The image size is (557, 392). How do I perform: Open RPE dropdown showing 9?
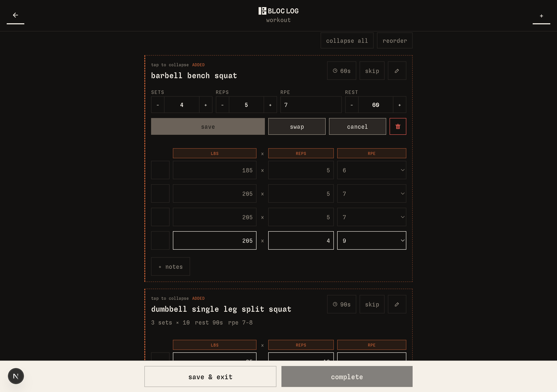[x=372, y=240]
